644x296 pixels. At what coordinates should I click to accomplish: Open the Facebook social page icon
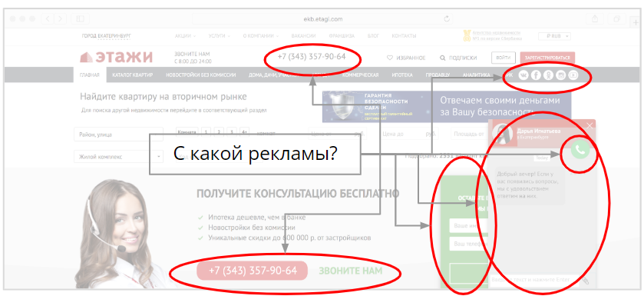tap(536, 75)
